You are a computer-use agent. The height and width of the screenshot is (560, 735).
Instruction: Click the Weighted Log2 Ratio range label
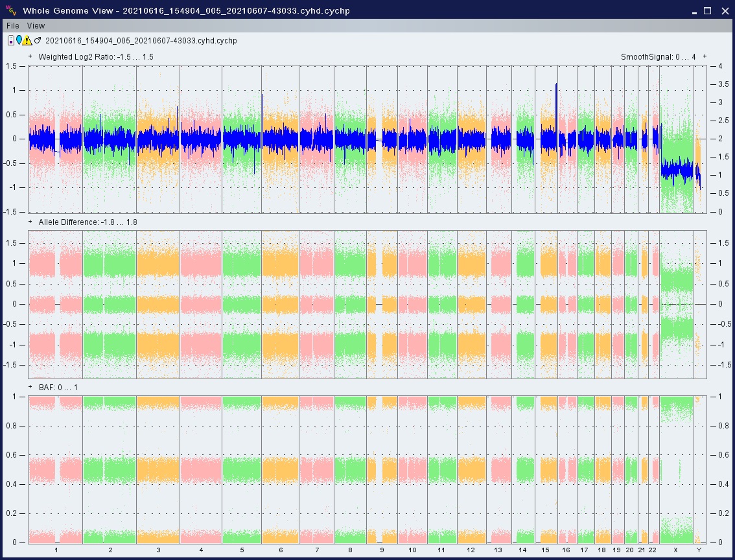[x=95, y=57]
